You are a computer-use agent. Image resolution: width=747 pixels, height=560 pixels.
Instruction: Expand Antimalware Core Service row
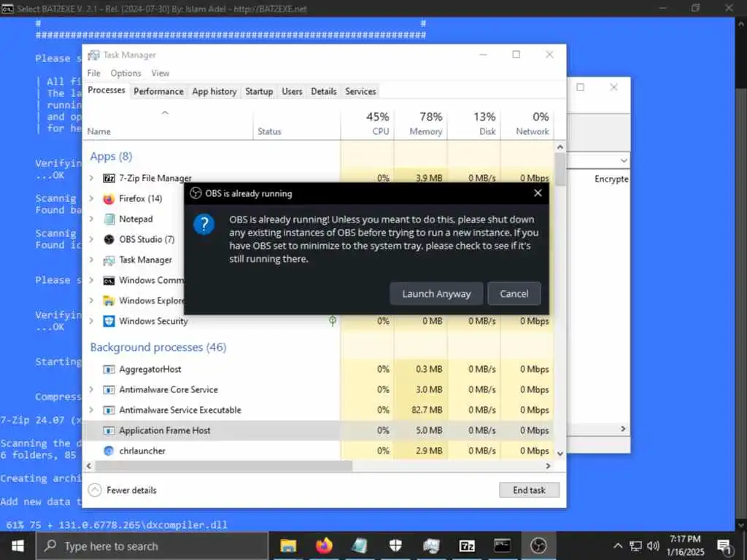[91, 389]
